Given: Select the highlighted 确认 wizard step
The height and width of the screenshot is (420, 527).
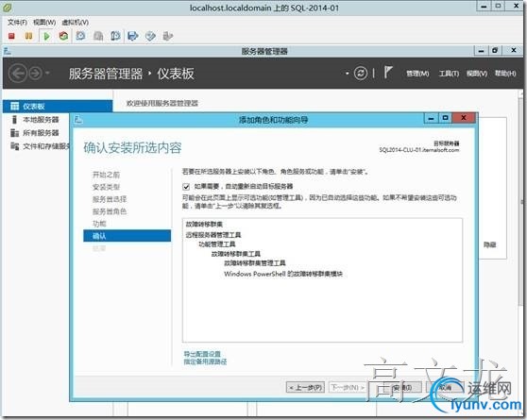Looking at the screenshot, I should click(x=127, y=236).
